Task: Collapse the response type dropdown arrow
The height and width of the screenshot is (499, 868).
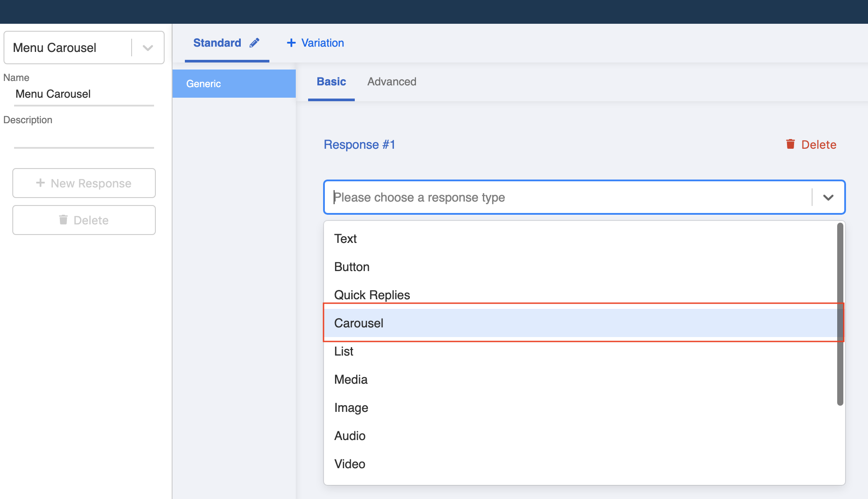Action: pyautogui.click(x=828, y=198)
